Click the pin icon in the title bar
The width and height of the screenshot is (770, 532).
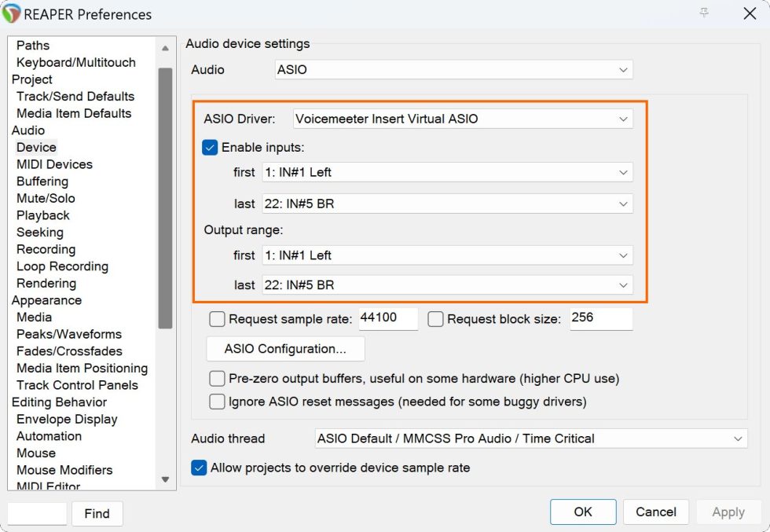tap(703, 13)
